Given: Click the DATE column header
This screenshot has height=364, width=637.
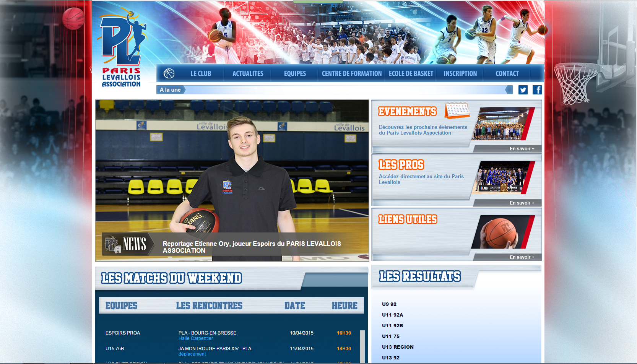Looking at the screenshot, I should pos(295,305).
